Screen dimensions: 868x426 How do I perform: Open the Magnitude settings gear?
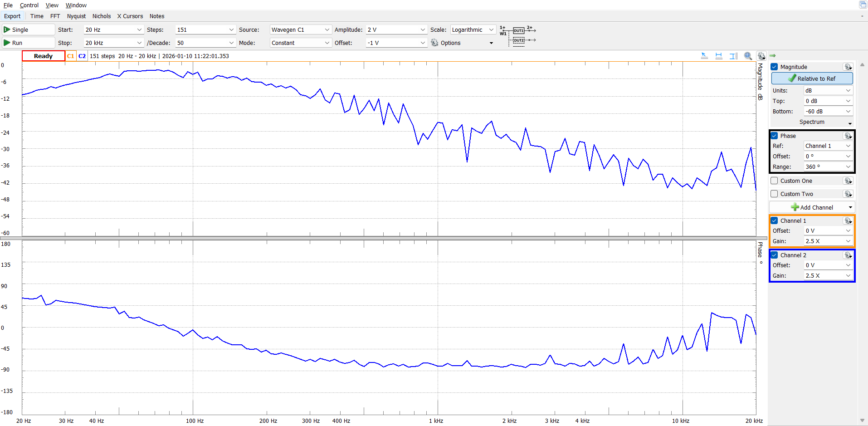pos(848,67)
